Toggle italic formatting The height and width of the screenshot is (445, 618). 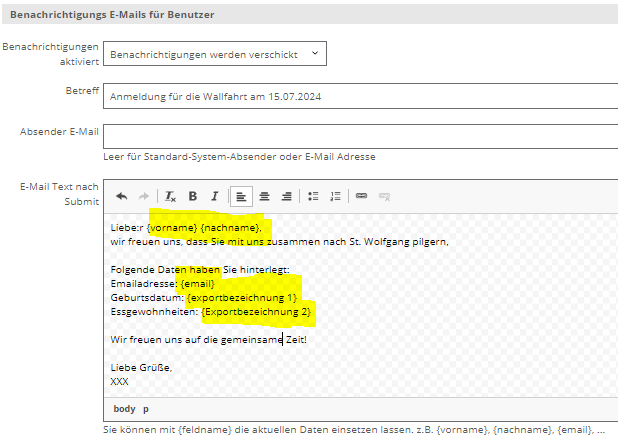pos(214,196)
